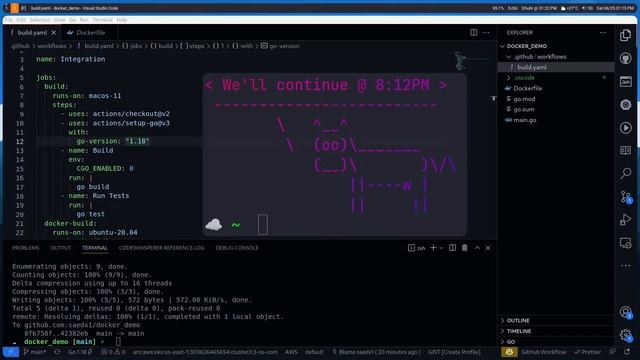Open the CODEWHISPERER REFERENCE LOG tab
The image size is (640, 360).
(161, 248)
